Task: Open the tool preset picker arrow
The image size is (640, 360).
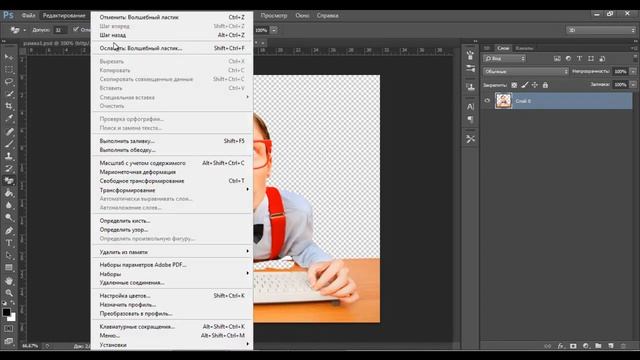Action: pos(24,30)
